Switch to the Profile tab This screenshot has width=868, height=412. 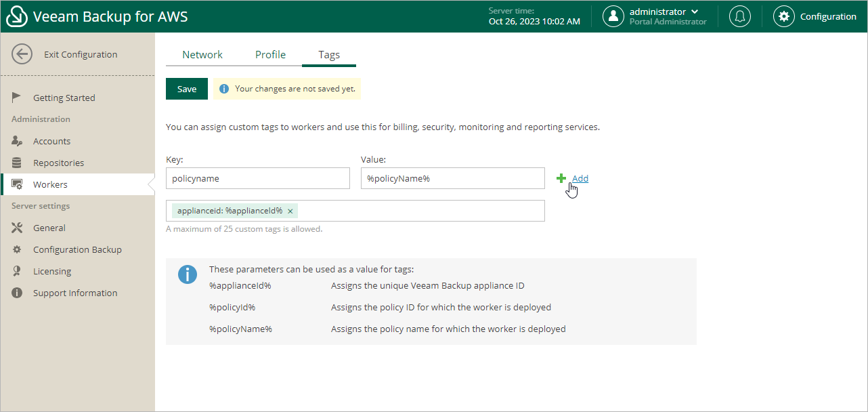[270, 55]
